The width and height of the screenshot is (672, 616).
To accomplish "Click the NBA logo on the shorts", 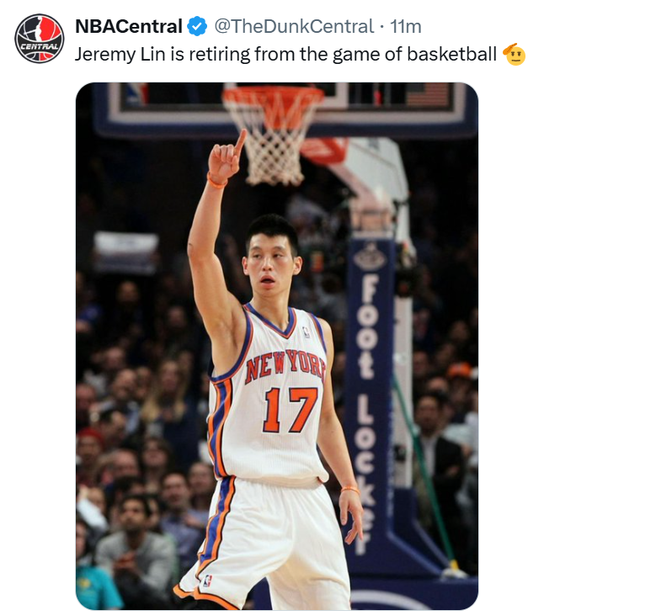I will (206, 581).
